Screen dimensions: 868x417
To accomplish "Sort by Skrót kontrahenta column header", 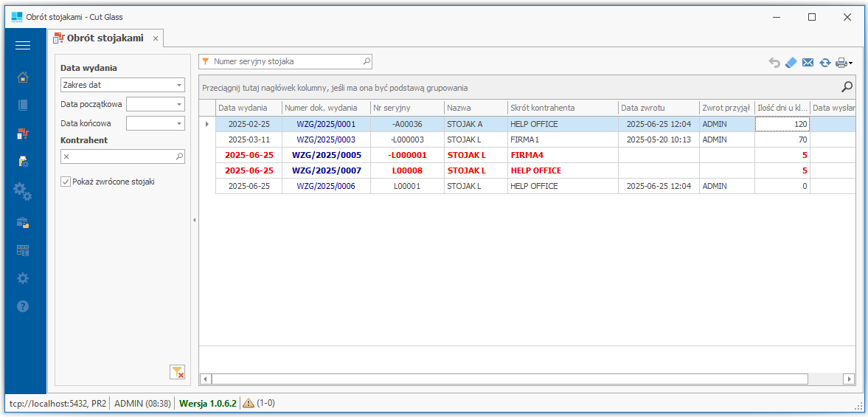I will 563,108.
